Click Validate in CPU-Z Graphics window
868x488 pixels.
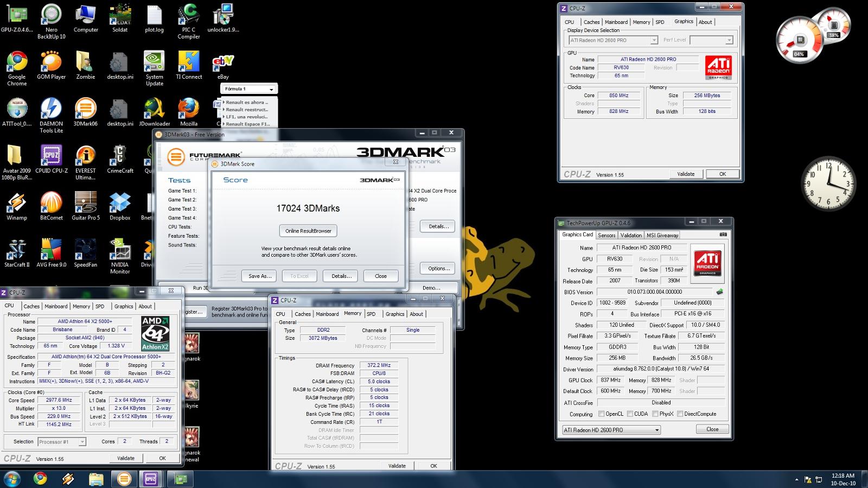pos(686,174)
